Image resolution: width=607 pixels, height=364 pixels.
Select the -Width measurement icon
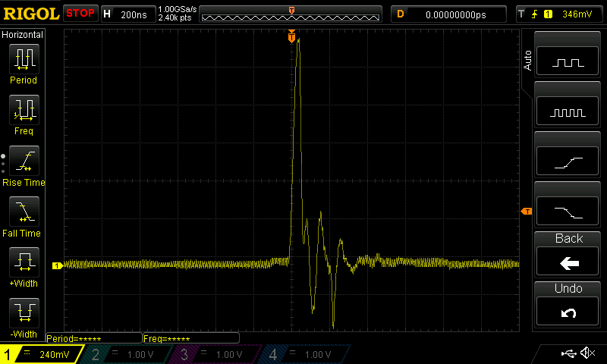point(24,313)
